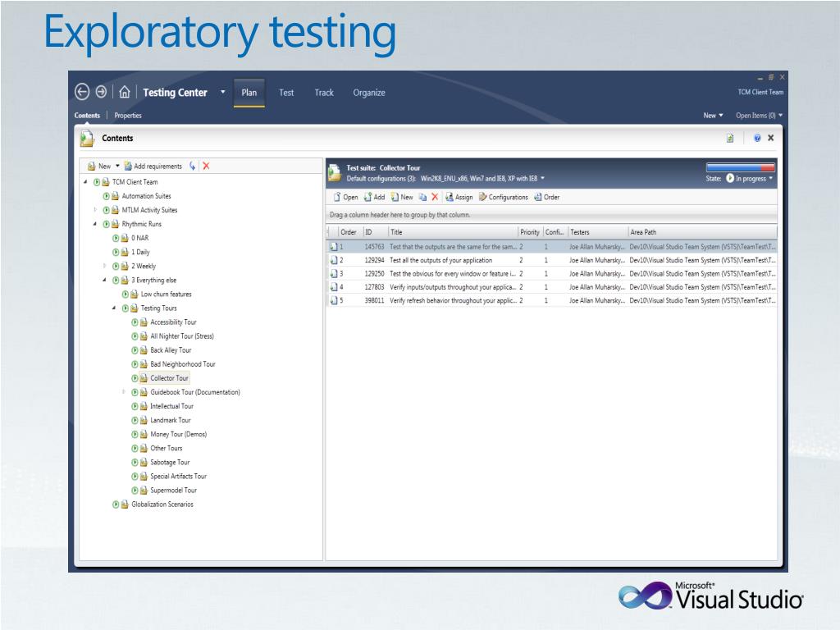Image resolution: width=840 pixels, height=630 pixels.
Task: Click status icon next to Special Artifacts Tour
Action: click(x=135, y=477)
